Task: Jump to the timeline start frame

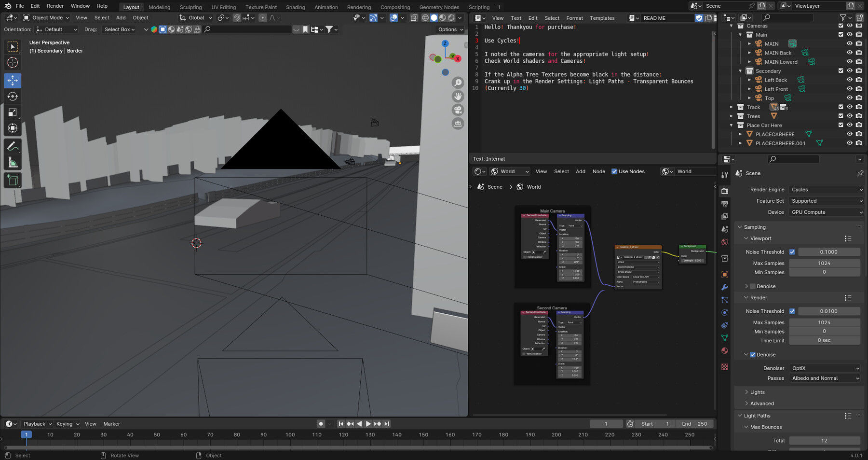Action: (x=341, y=424)
